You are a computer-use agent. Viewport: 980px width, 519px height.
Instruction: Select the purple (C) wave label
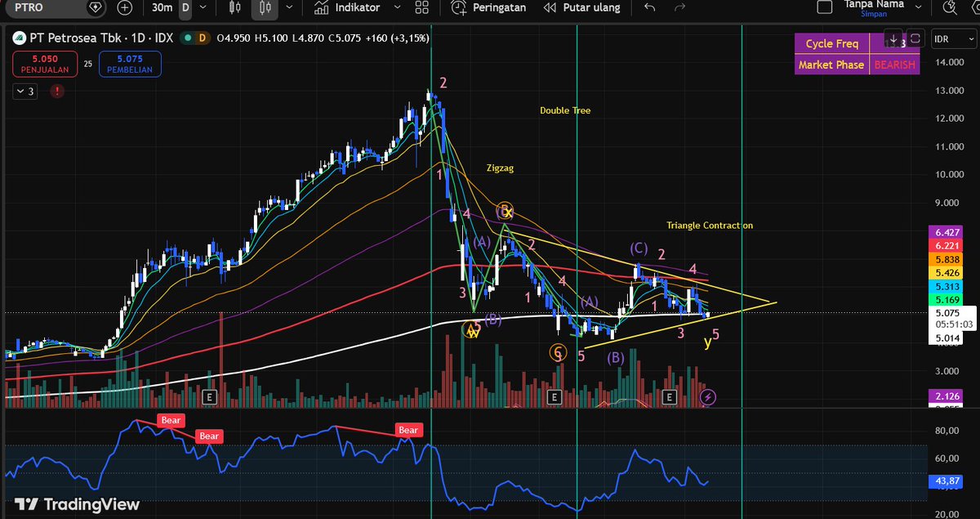point(638,248)
